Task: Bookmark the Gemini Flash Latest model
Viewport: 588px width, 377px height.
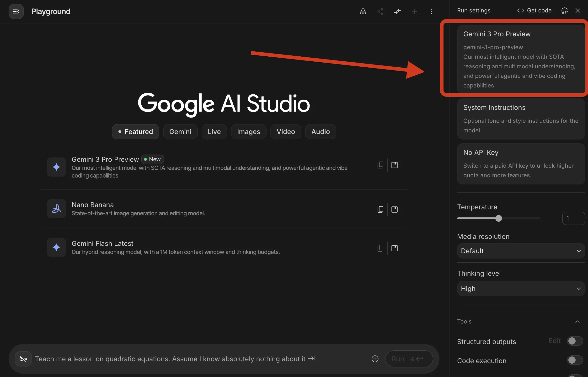Action: 395,248
